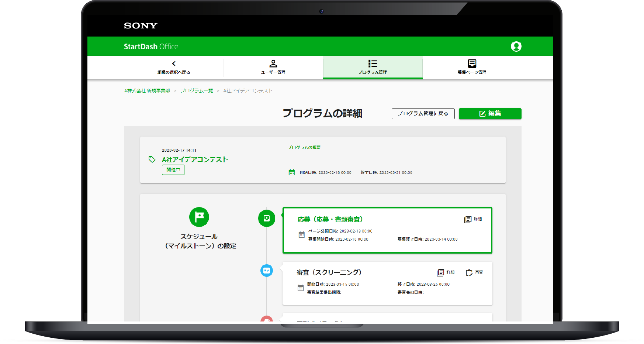Open the user account avatar icon
The image size is (644, 344).
coord(516,46)
